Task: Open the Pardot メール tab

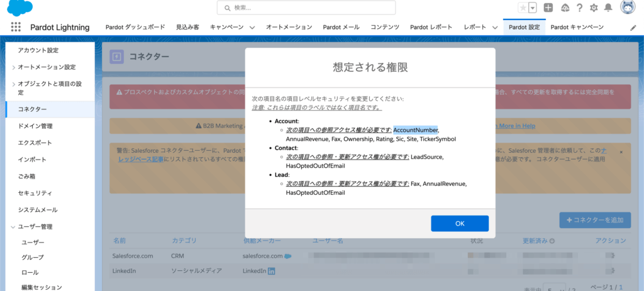Action: click(x=341, y=27)
